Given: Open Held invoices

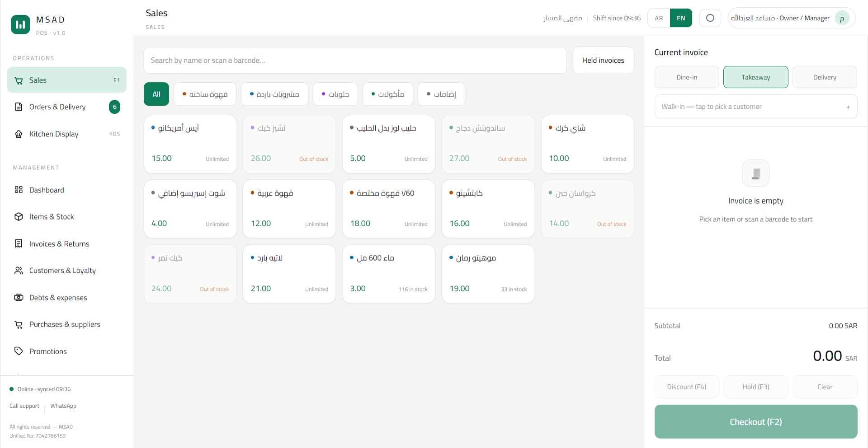Looking at the screenshot, I should coord(603,60).
